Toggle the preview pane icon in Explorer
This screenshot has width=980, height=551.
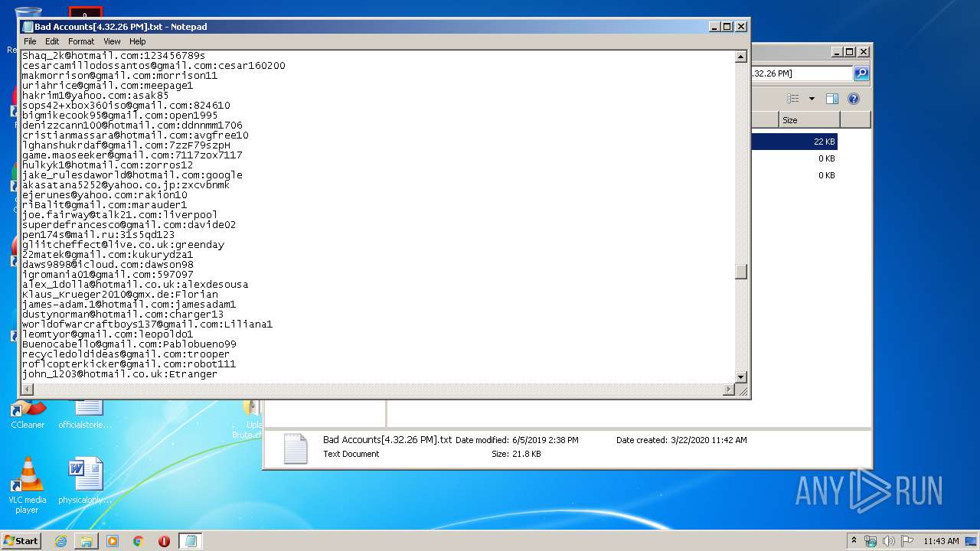click(832, 99)
